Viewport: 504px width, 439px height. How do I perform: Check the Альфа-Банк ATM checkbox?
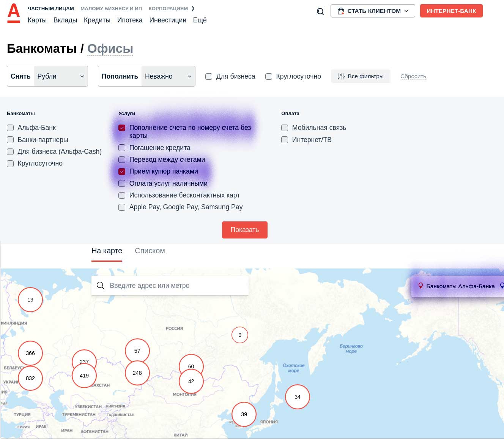[10, 128]
